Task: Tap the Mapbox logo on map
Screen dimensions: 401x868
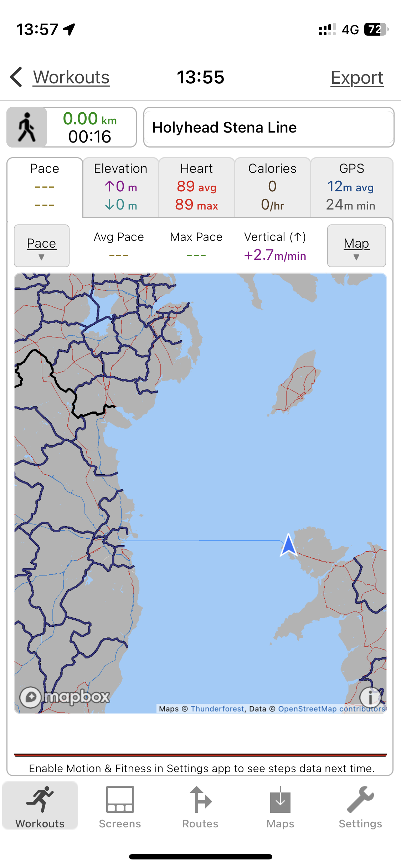Action: coord(65,697)
